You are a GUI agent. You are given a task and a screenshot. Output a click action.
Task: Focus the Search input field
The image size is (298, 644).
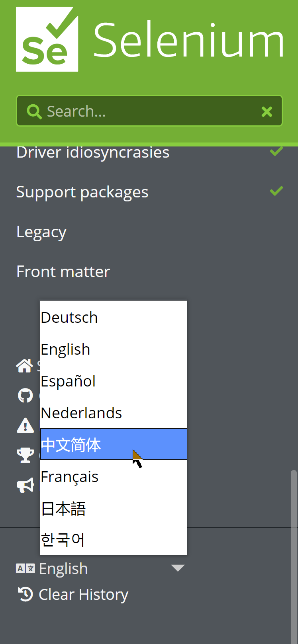click(149, 111)
